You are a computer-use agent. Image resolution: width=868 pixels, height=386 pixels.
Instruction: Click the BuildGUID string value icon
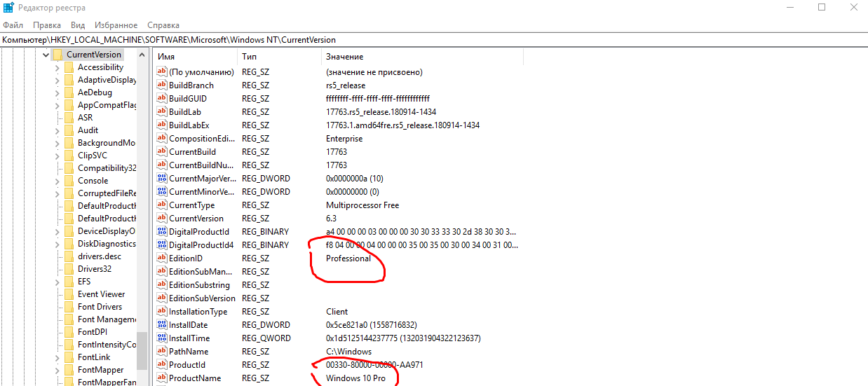162,99
